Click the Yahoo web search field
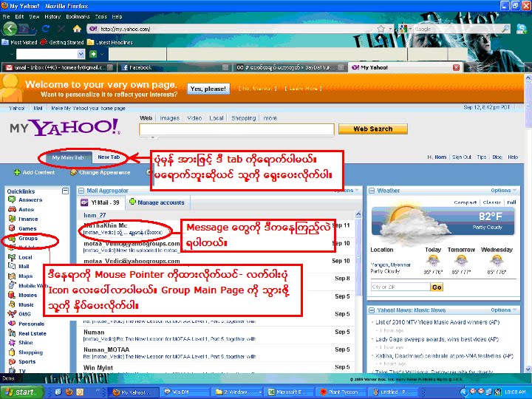Viewport: 532px width, 399px height. tap(236, 129)
